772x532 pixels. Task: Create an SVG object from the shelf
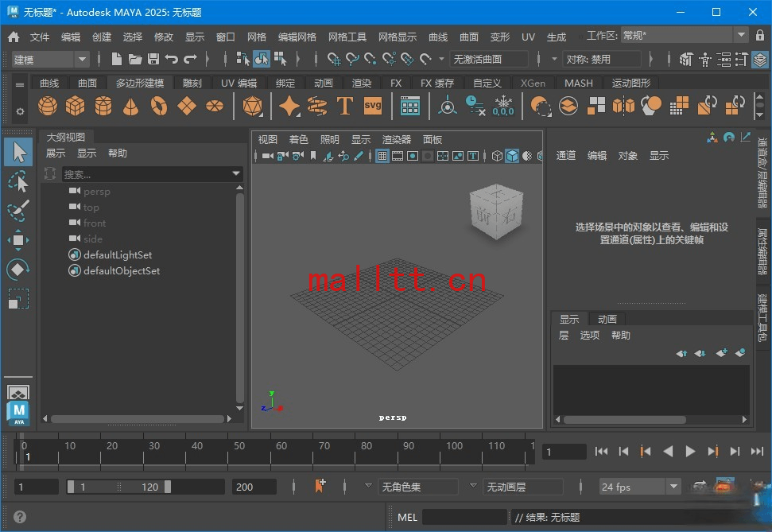coord(370,105)
